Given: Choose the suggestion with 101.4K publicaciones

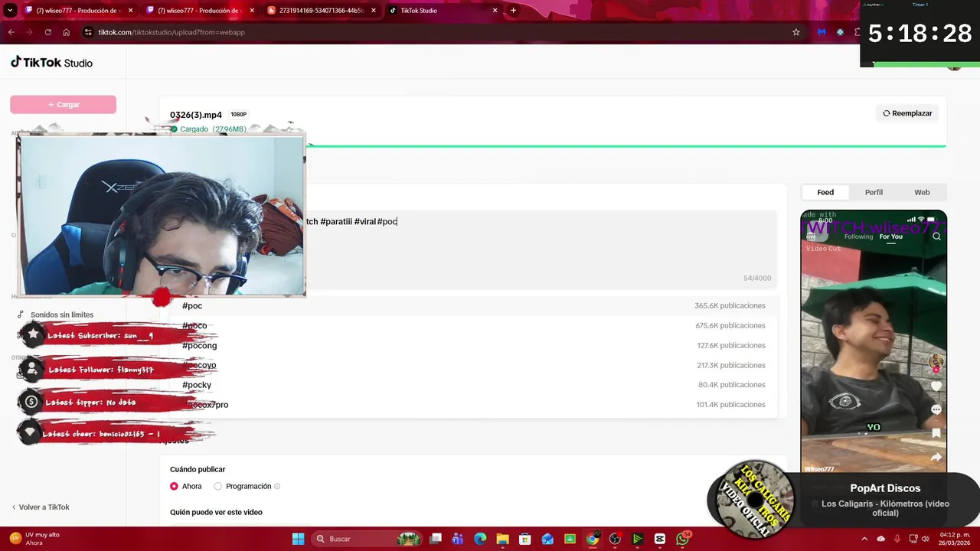Looking at the screenshot, I should pyautogui.click(x=473, y=405).
